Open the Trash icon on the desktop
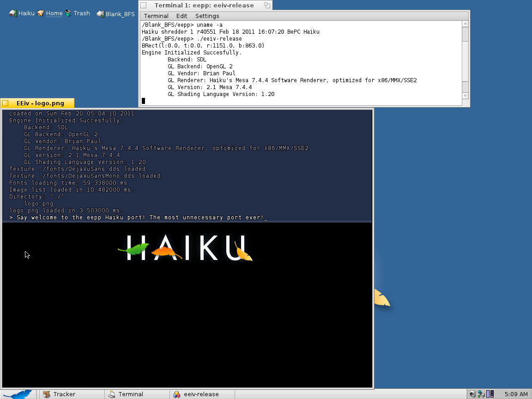The image size is (532, 399). [x=68, y=13]
